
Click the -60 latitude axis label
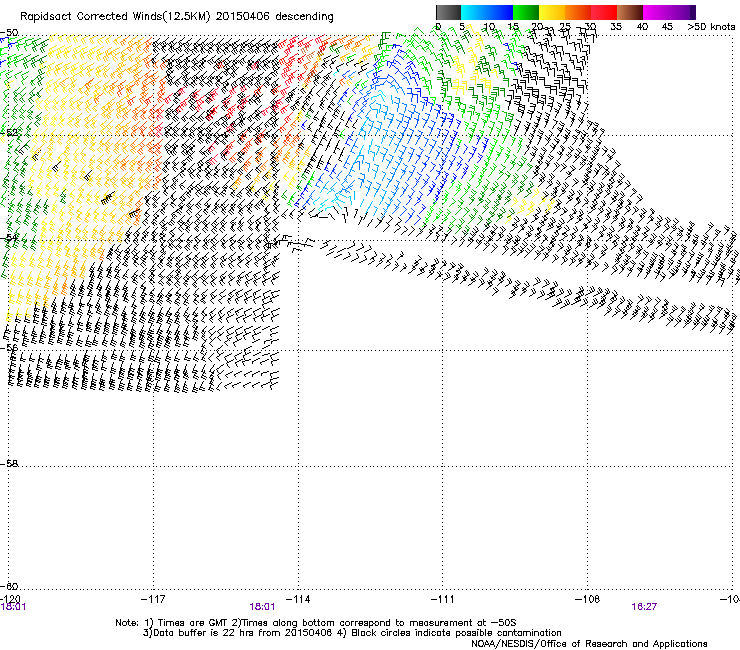point(9,586)
